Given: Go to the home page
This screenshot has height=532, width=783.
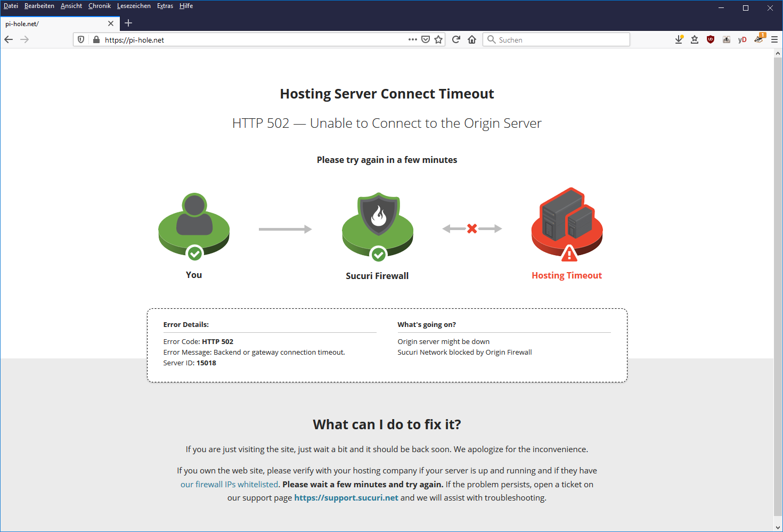Looking at the screenshot, I should (x=472, y=39).
